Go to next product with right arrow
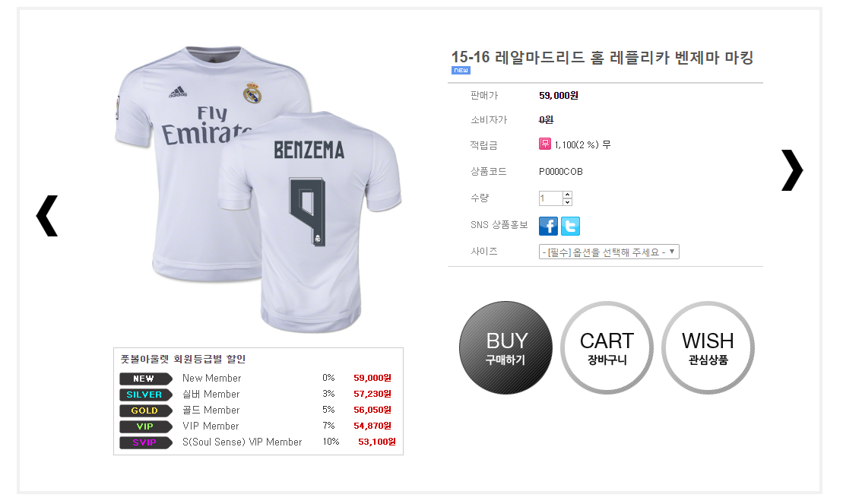 791,170
